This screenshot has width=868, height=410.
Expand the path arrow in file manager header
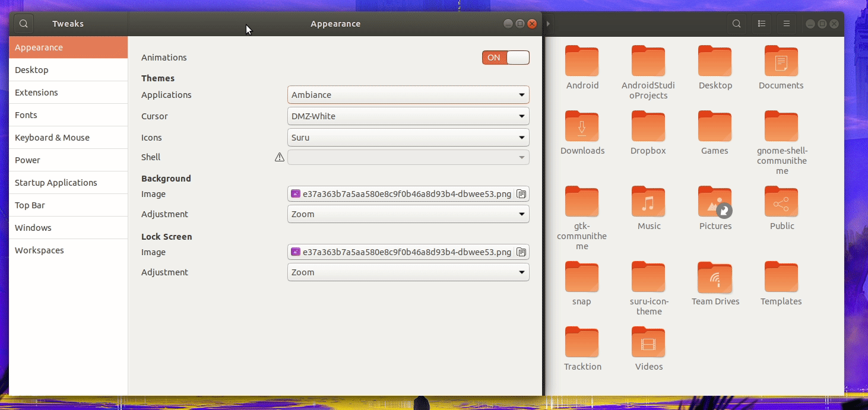coord(548,24)
